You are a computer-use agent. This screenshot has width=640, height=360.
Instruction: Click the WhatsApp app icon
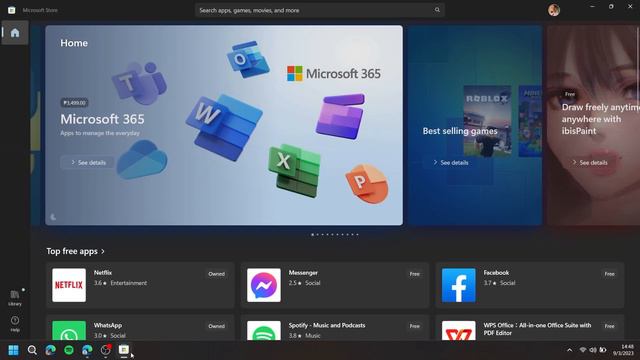coord(69,331)
